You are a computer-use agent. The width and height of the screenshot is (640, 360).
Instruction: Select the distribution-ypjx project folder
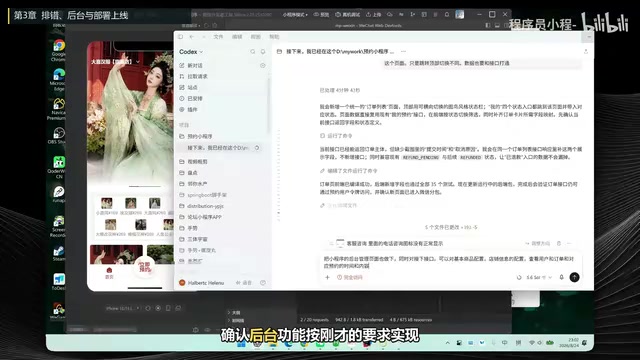[x=205, y=206]
